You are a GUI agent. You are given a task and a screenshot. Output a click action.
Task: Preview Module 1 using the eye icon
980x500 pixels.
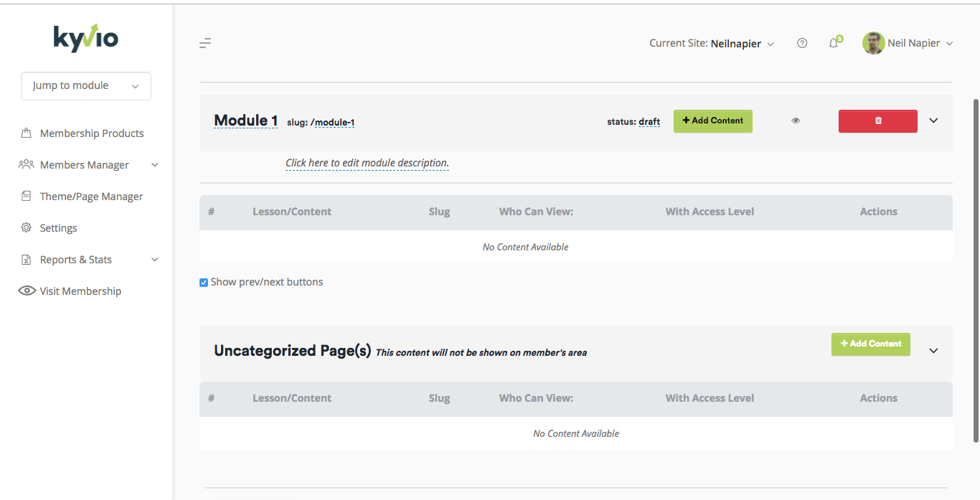pos(796,121)
